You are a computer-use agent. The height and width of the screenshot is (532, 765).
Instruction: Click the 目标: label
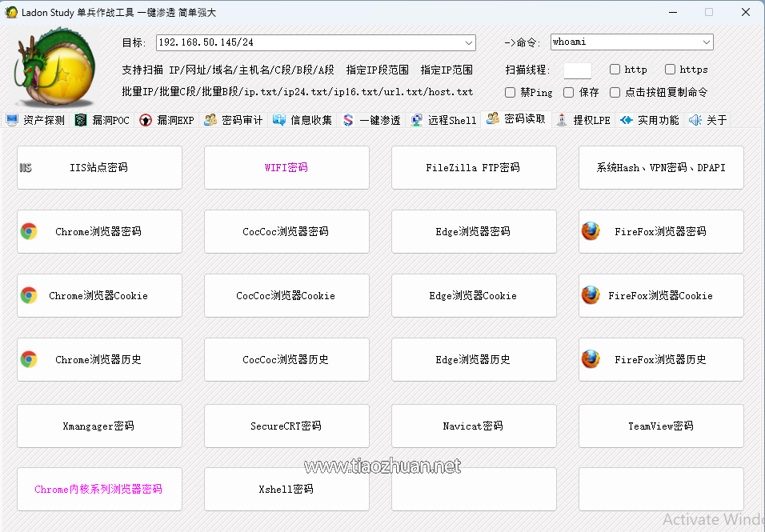[x=134, y=43]
